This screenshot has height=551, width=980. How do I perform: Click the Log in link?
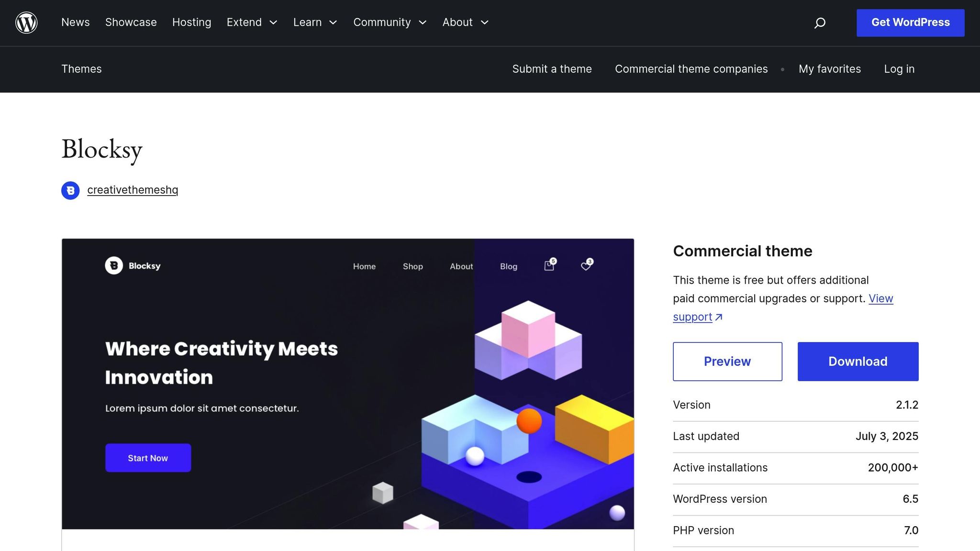click(x=899, y=69)
